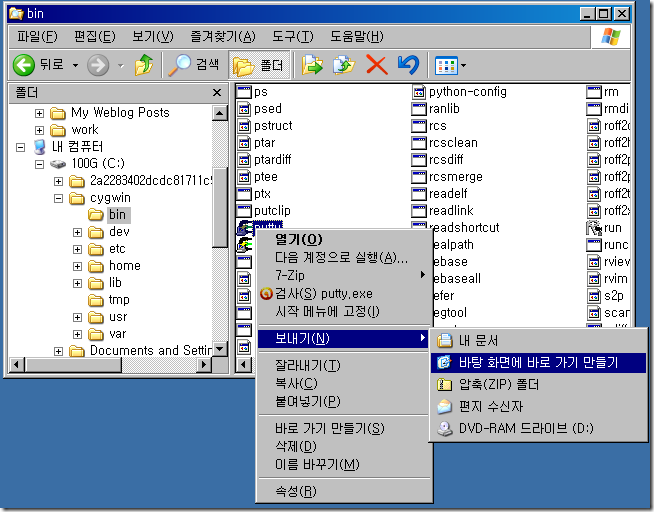Send to 편지 수신자
Viewport: 654px width, 512px height.
538,407
